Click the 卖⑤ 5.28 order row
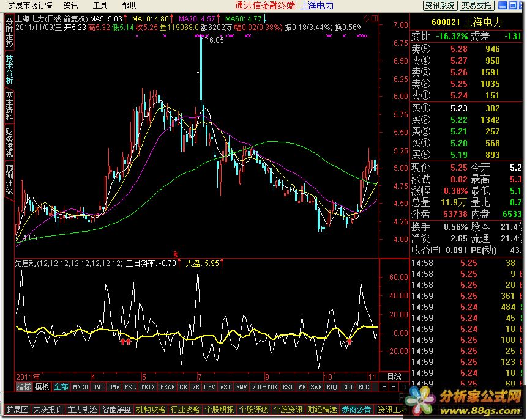 point(466,49)
